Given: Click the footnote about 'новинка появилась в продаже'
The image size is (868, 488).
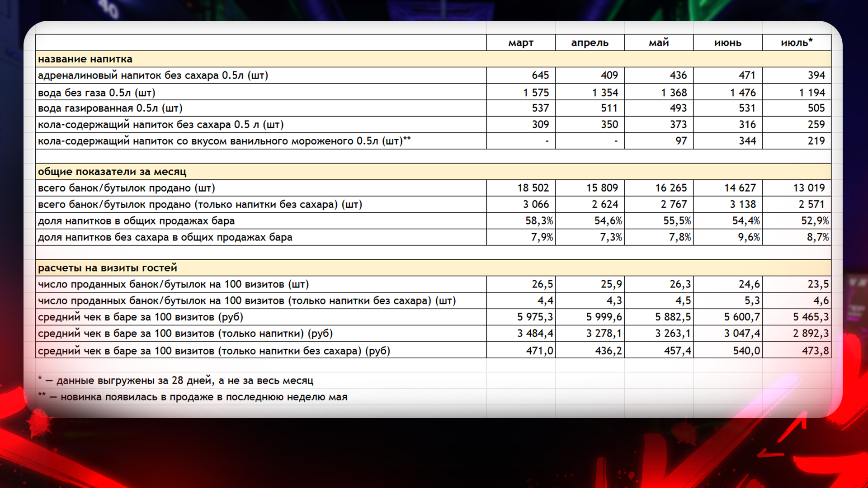Looking at the screenshot, I should [x=193, y=397].
